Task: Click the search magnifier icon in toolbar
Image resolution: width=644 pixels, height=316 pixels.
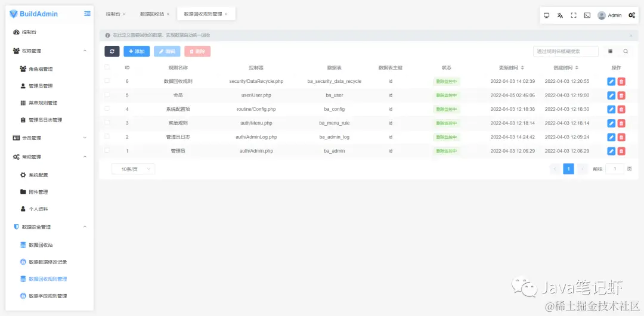Action: coord(626,51)
